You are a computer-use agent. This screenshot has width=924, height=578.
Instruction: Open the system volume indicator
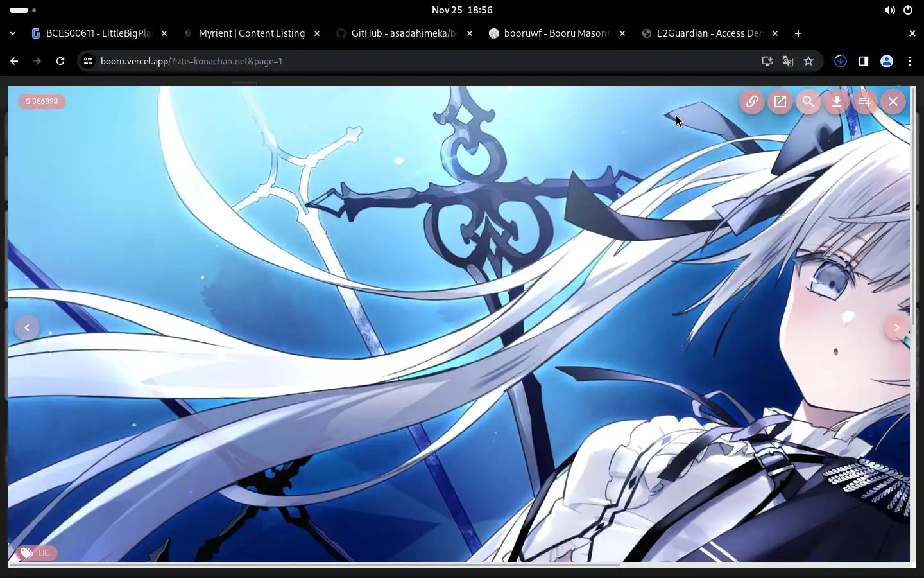[x=890, y=10]
